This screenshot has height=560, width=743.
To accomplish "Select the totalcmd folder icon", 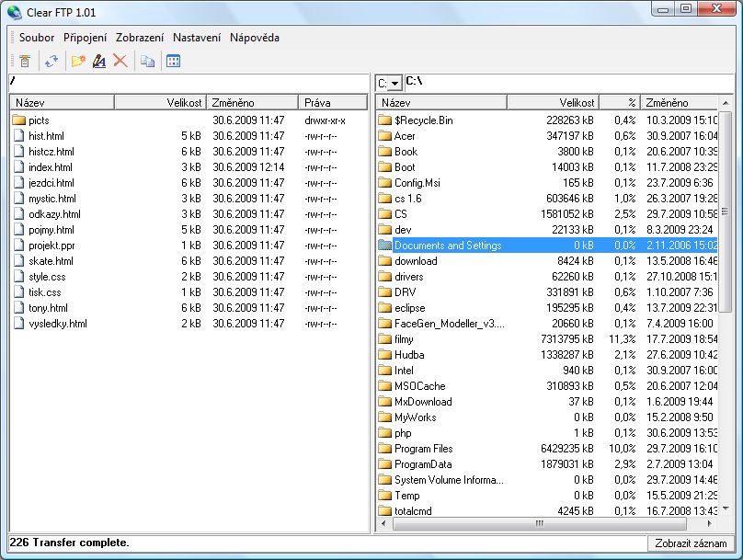I will click(384, 511).
